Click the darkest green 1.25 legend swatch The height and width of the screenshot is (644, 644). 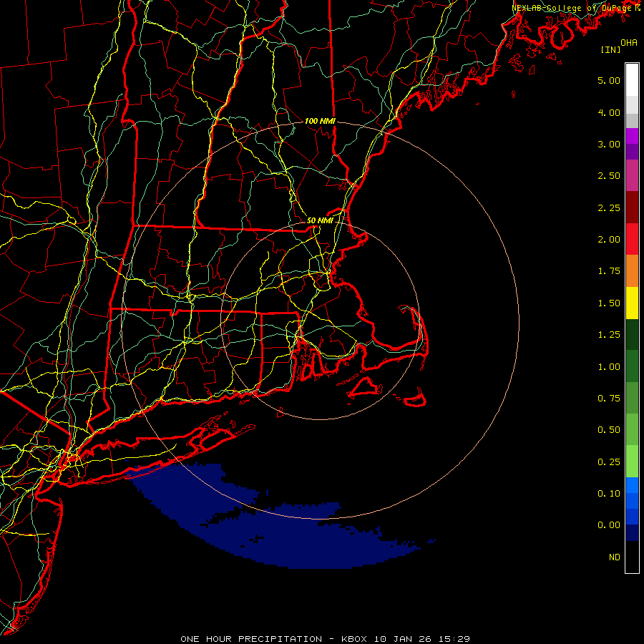click(632, 334)
